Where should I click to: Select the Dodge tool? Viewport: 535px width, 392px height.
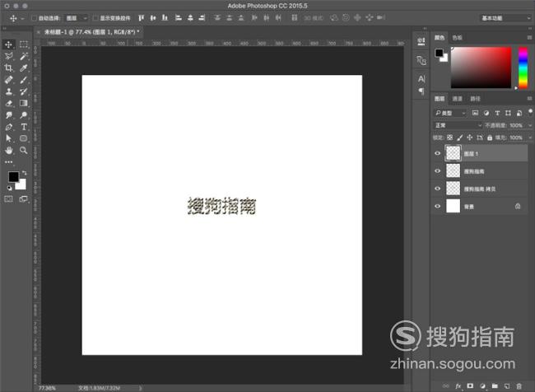24,115
